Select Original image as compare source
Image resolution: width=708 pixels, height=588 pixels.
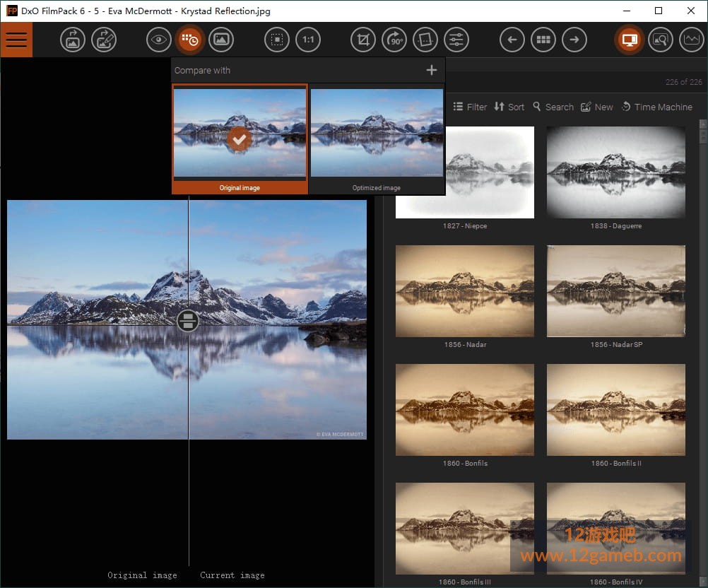coord(240,139)
